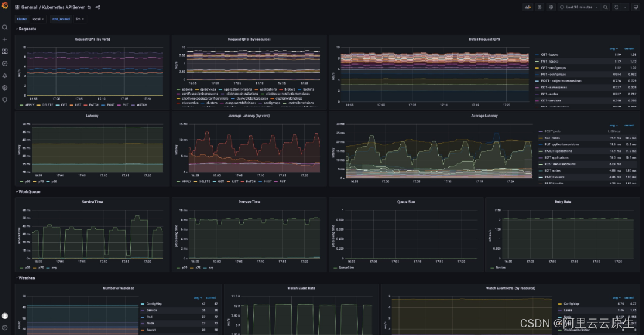Sort Average Latency legend by avg
This screenshot has width=644, height=335.
tap(614, 125)
